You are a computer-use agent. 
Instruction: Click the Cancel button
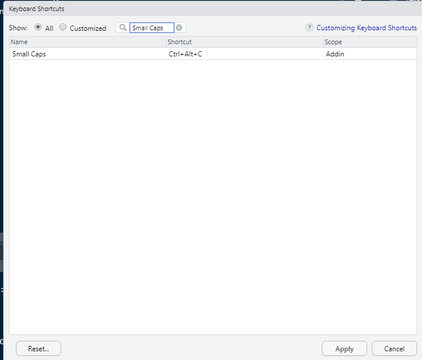click(394, 349)
